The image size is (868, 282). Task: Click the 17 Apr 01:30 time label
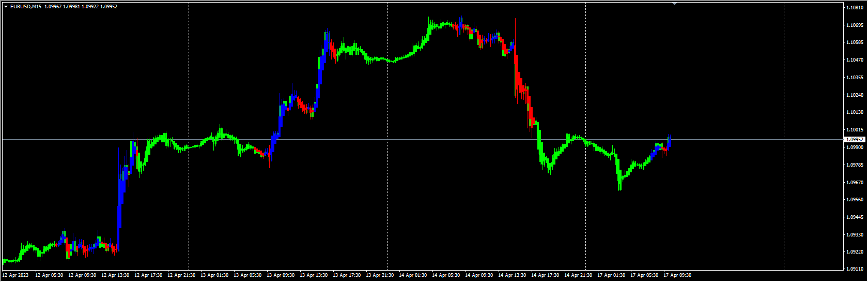click(x=611, y=275)
